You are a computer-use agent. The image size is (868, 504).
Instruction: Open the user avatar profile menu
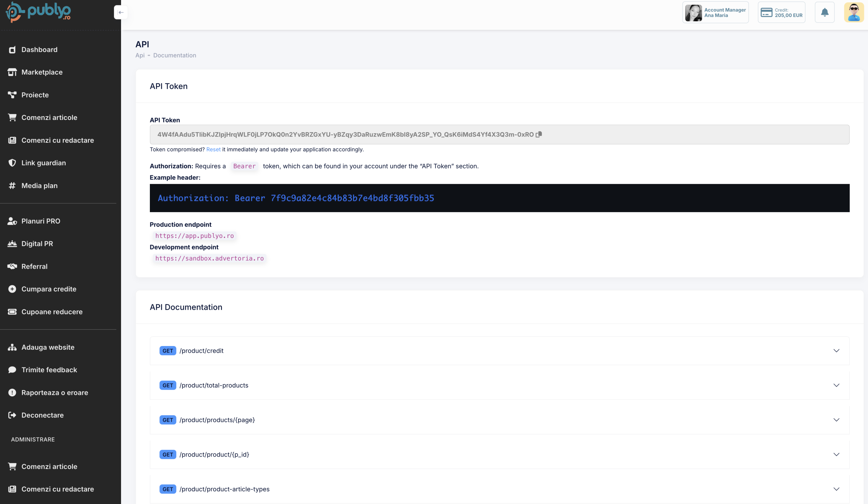pos(853,13)
